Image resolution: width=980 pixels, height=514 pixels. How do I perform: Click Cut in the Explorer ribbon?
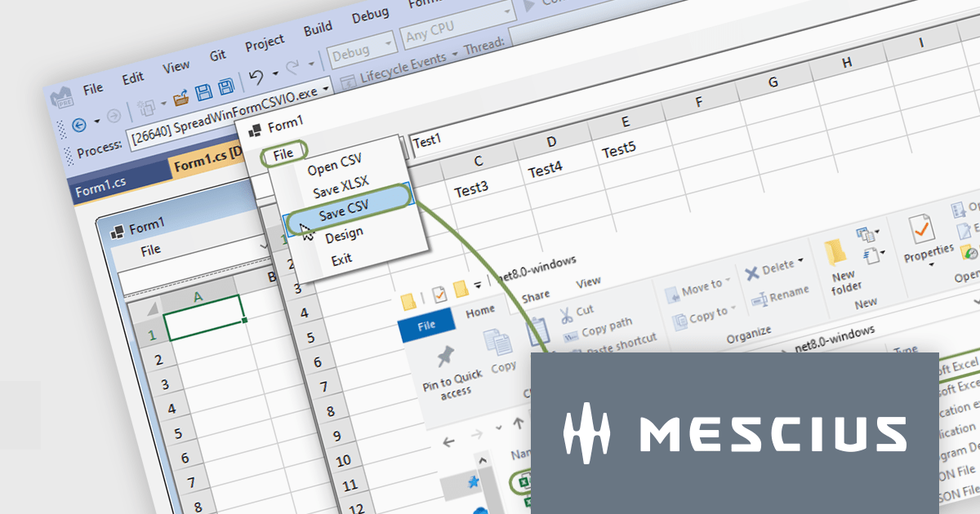tap(577, 312)
